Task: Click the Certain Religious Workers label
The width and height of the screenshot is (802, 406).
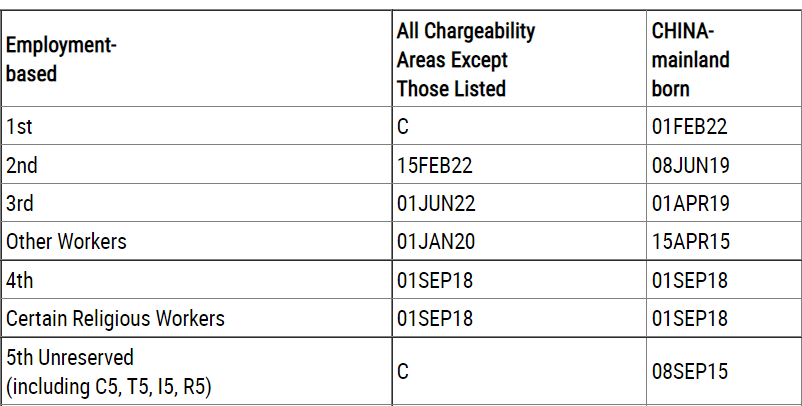Action: coord(115,318)
